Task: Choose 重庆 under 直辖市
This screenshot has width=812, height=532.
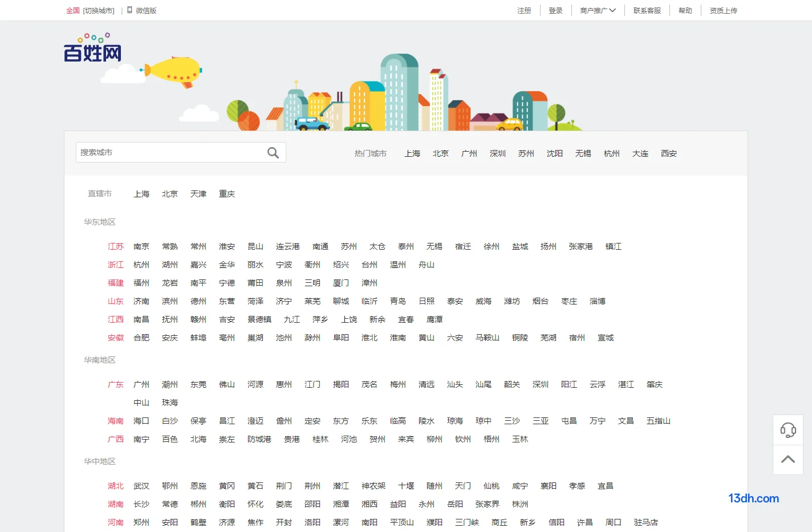Action: click(227, 194)
